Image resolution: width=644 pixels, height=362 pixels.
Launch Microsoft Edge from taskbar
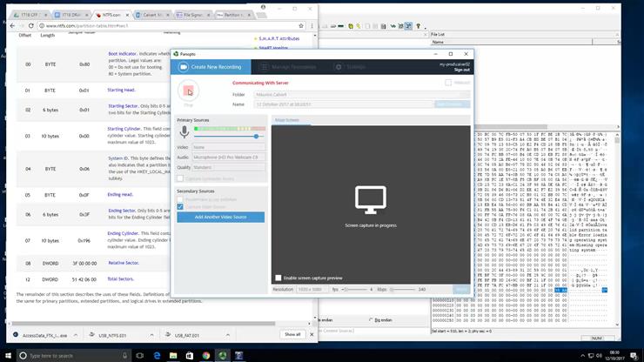coord(157,355)
